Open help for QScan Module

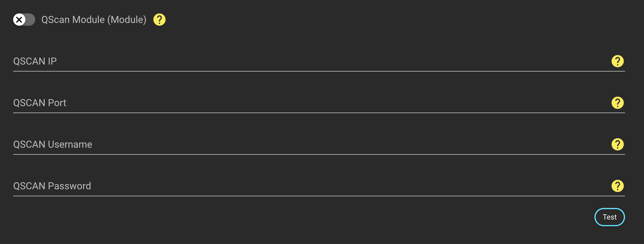[x=159, y=20]
